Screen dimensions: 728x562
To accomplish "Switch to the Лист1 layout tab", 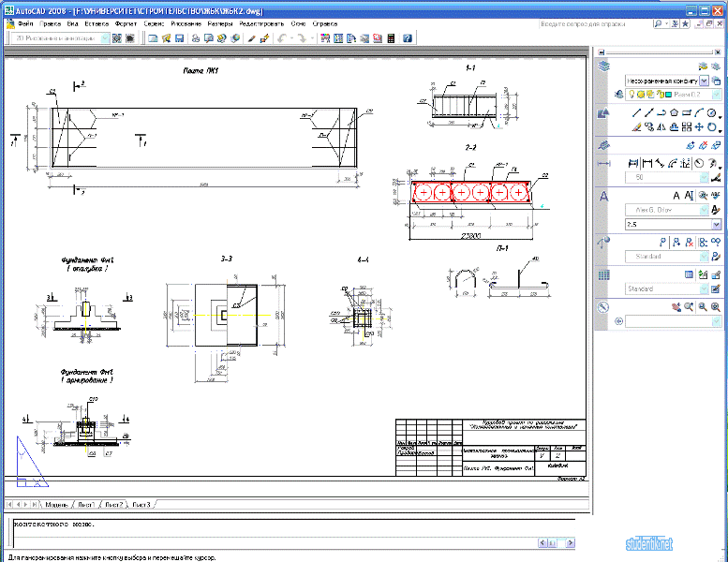I will tap(86, 505).
